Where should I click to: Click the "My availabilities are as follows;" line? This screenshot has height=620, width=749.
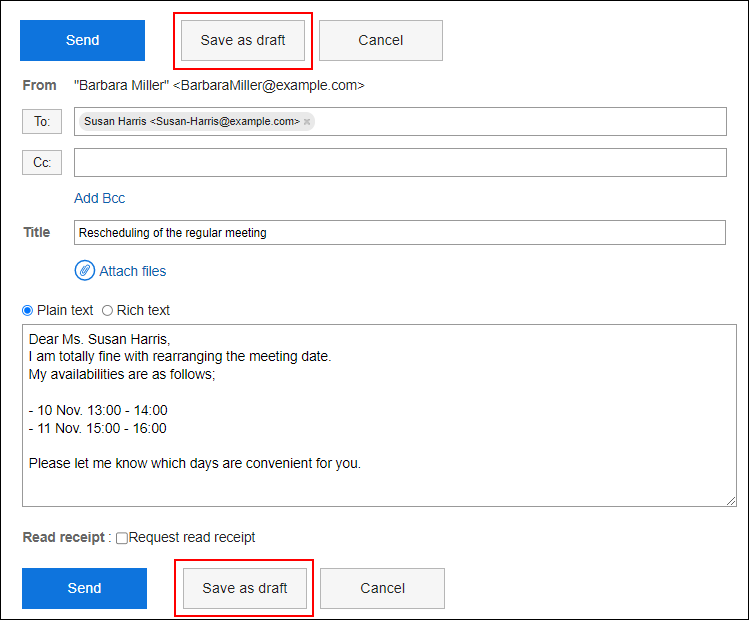(122, 374)
